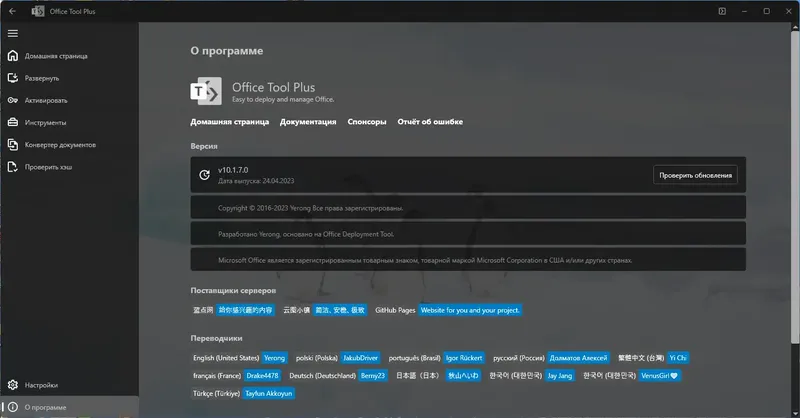Open the 云图小镇 provider's blue tag link
This screenshot has width=800, height=418.
(340, 310)
